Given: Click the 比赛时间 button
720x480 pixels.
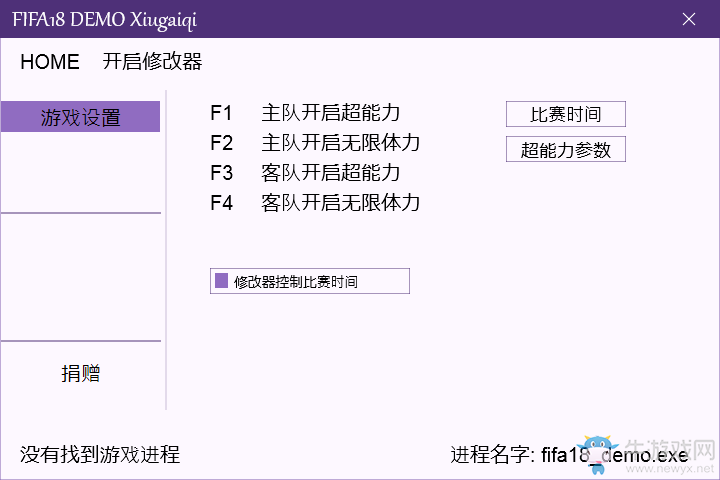Looking at the screenshot, I should click(566, 114).
